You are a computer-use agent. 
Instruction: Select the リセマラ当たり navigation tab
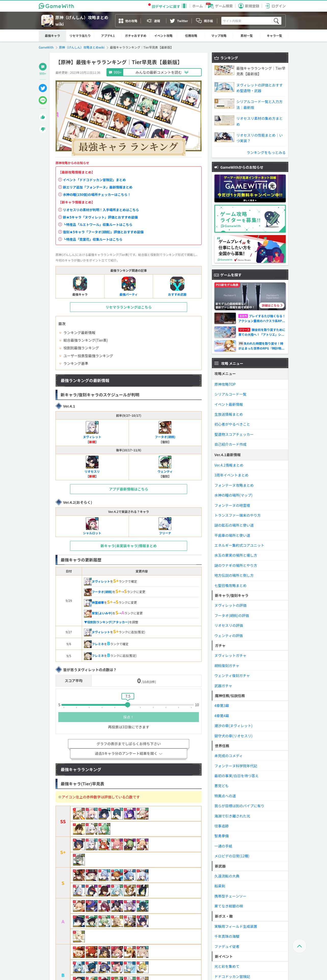[80, 36]
